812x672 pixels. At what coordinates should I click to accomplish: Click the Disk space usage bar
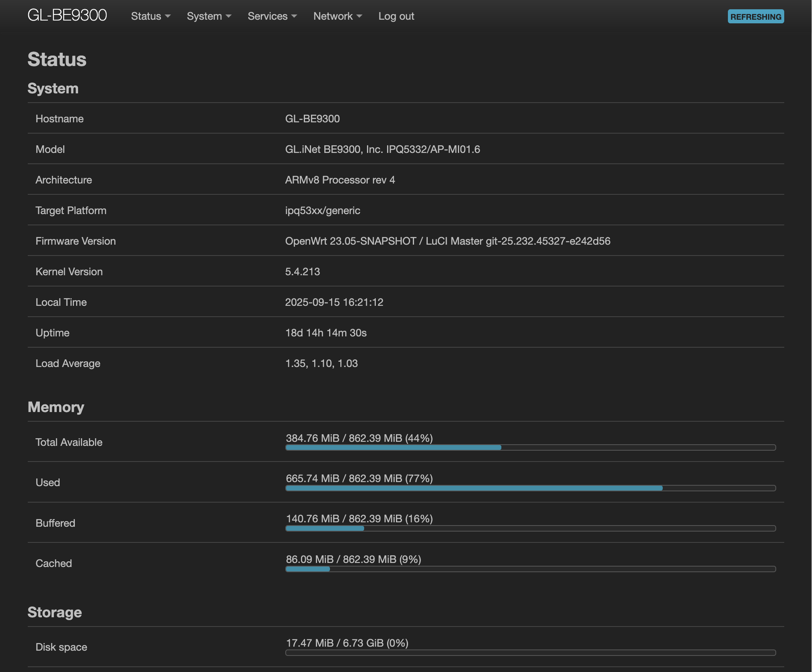530,653
